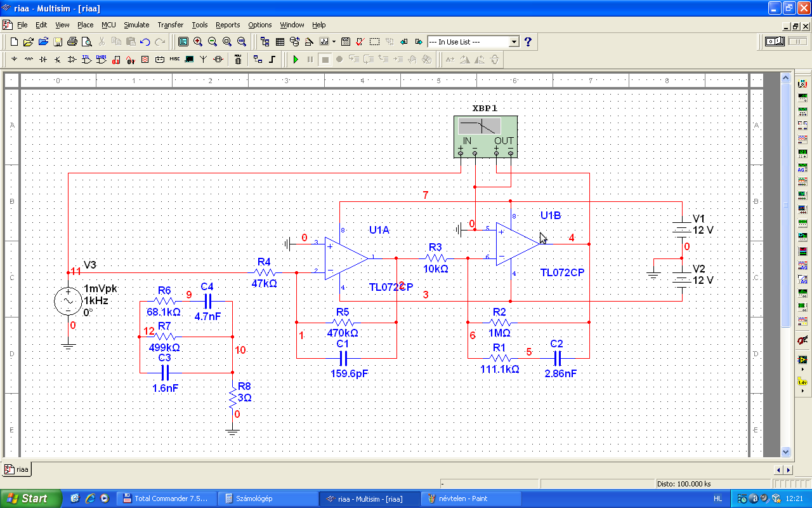
Task: Expand the grapher/analysis dropdown arrow
Action: (334, 42)
